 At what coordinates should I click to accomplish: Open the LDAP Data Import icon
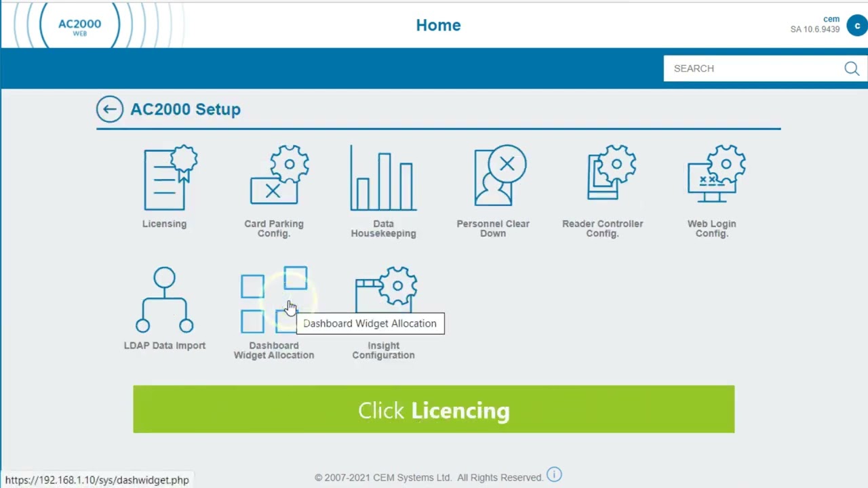pyautogui.click(x=164, y=300)
